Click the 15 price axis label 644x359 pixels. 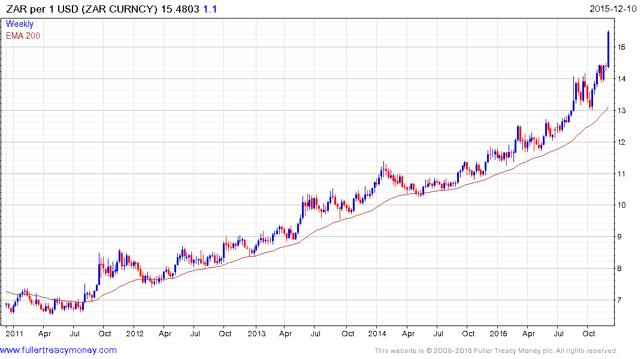621,47
